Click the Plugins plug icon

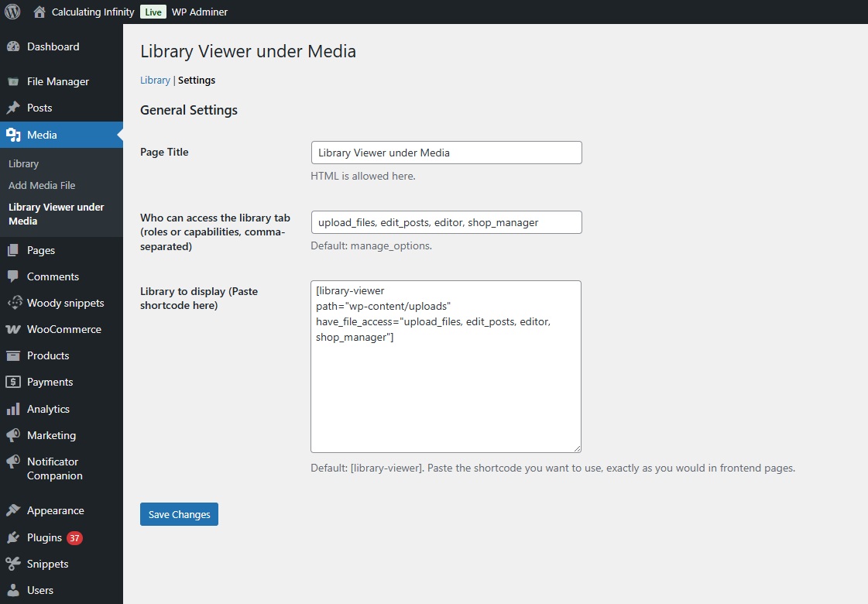(13, 537)
